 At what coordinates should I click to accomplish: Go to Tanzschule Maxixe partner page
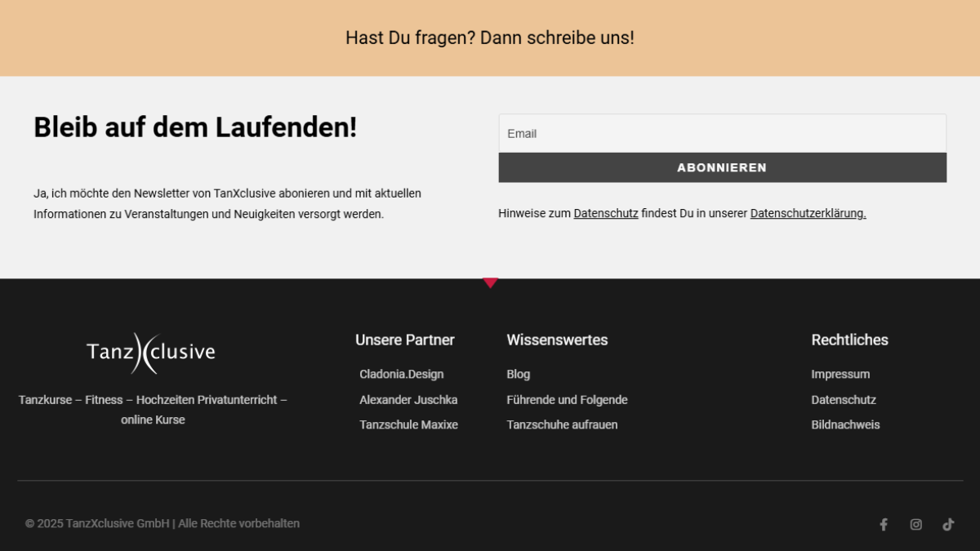tap(408, 425)
